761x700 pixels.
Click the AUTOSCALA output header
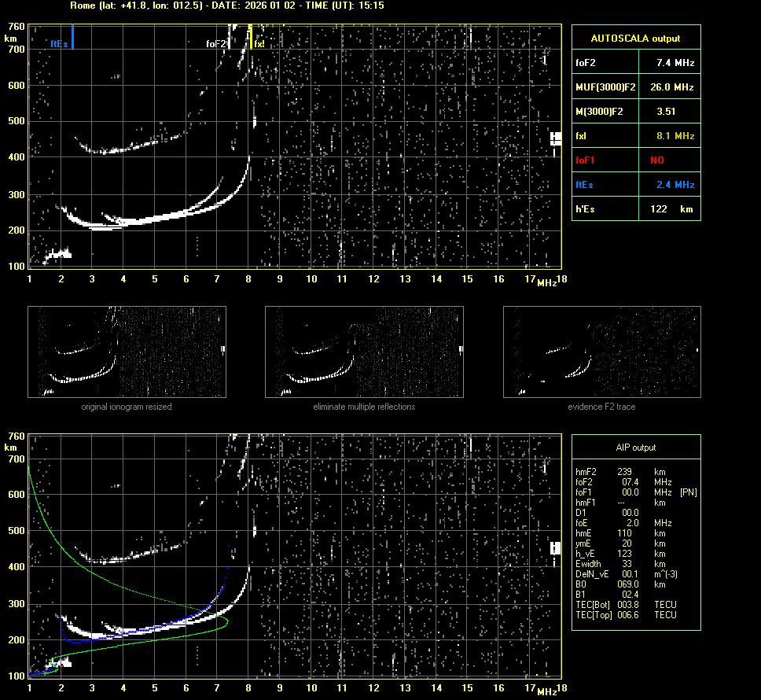pyautogui.click(x=635, y=38)
